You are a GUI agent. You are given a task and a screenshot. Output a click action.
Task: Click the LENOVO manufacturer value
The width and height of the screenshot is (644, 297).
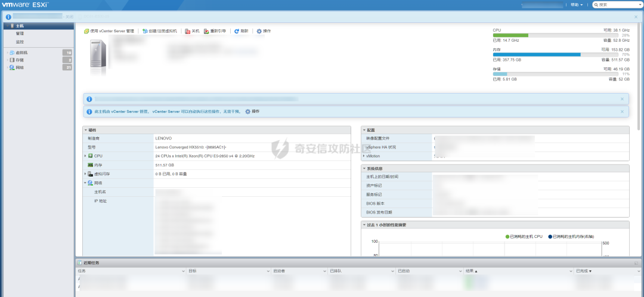(163, 138)
